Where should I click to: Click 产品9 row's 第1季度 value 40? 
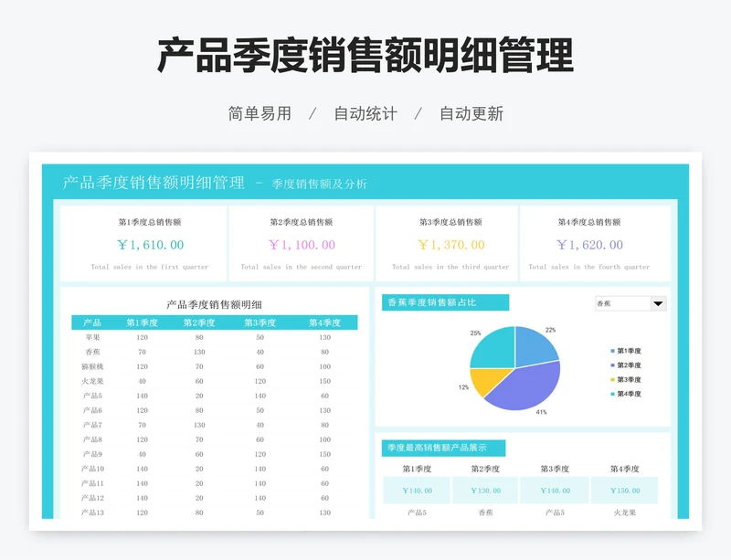pos(143,454)
